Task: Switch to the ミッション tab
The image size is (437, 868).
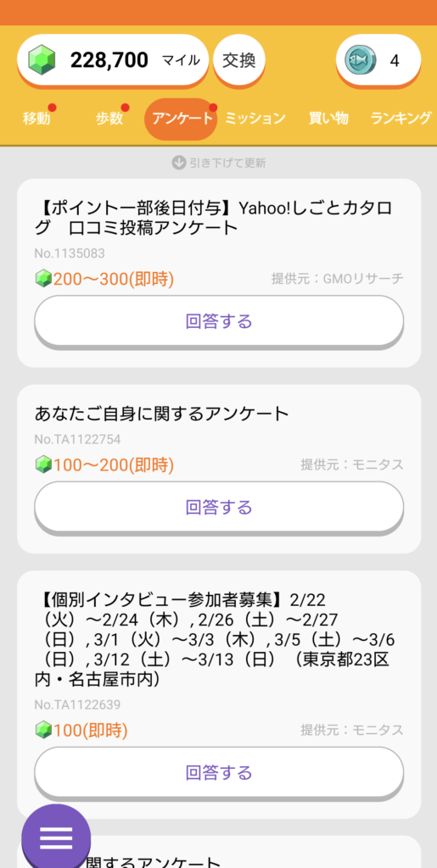Action: (255, 118)
